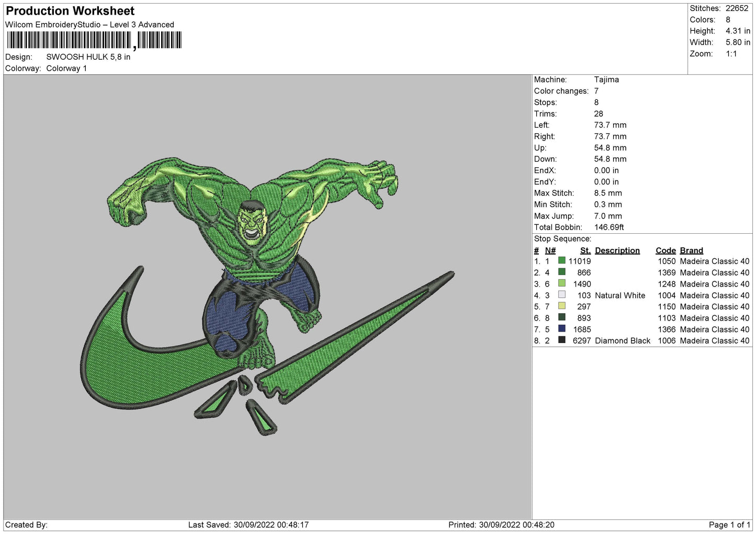Pick the light green swatch for code 1248

pos(561,283)
